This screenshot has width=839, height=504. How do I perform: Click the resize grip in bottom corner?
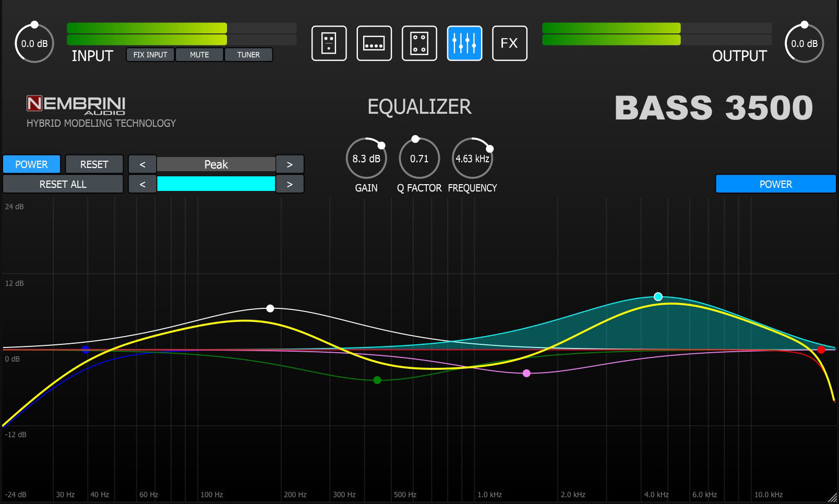pyautogui.click(x=832, y=498)
